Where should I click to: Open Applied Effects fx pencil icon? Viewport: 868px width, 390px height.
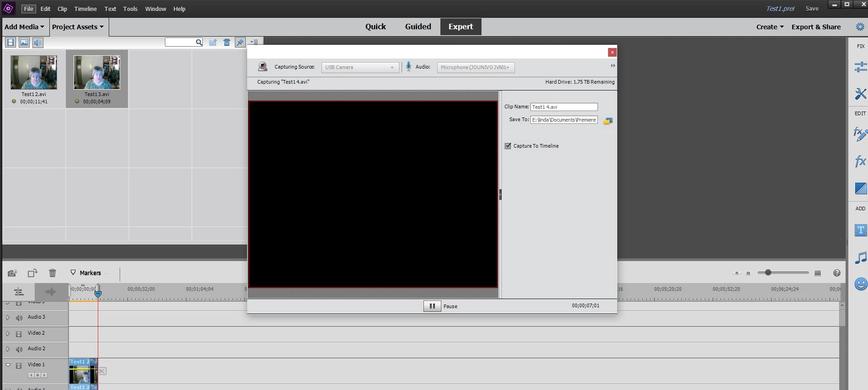tap(860, 134)
